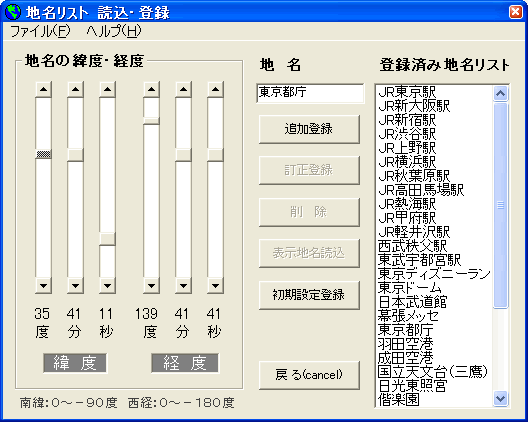The image size is (528, 422).
Task: Click the 追加登録 button
Action: (309, 129)
